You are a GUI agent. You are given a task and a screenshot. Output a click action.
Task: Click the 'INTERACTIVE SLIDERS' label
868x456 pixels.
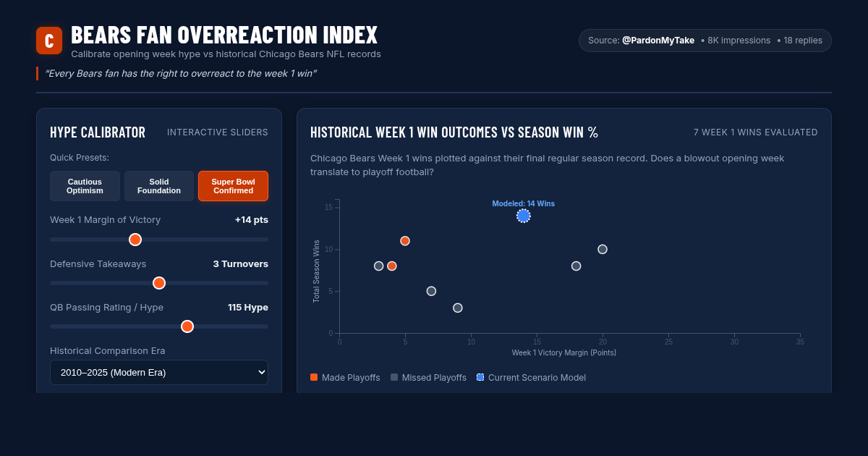218,132
